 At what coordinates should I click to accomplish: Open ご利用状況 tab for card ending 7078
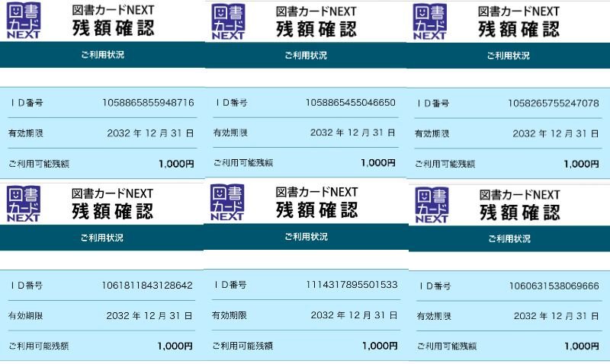[508, 56]
